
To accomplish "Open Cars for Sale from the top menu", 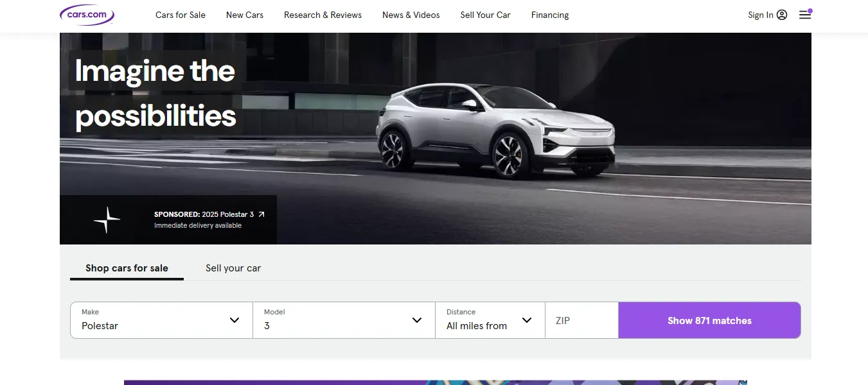I will point(180,15).
